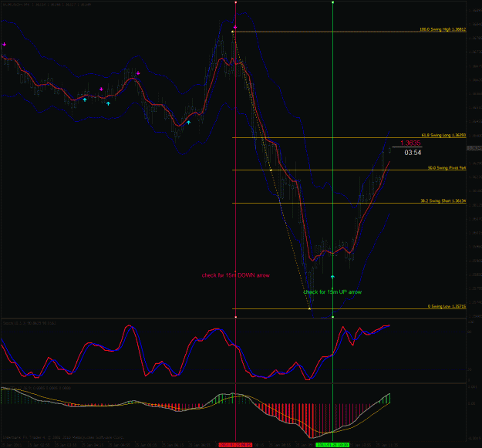Image resolution: width=482 pixels, height=448 pixels.
Task: Select the green vertical line's top handle
Action: (x=333, y=2)
